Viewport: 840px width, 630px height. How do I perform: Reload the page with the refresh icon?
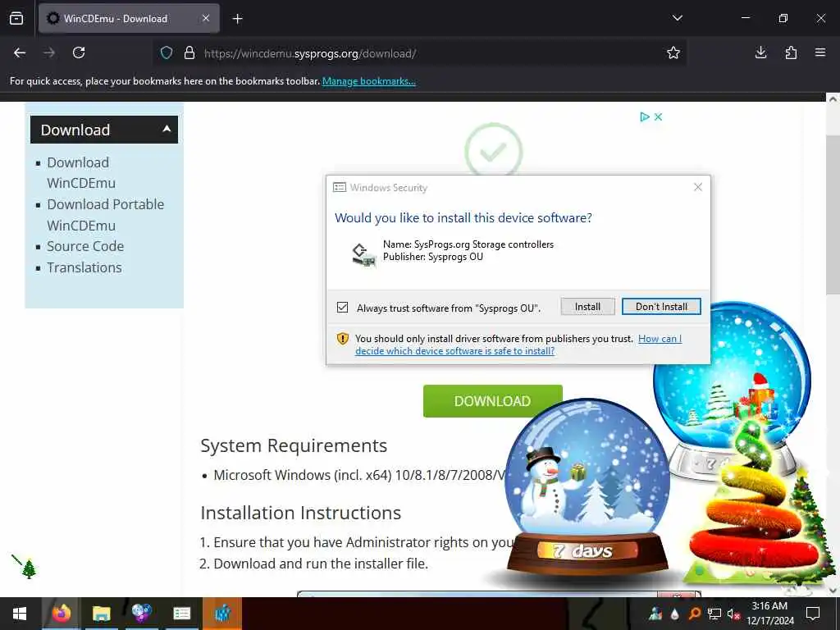pyautogui.click(x=79, y=53)
